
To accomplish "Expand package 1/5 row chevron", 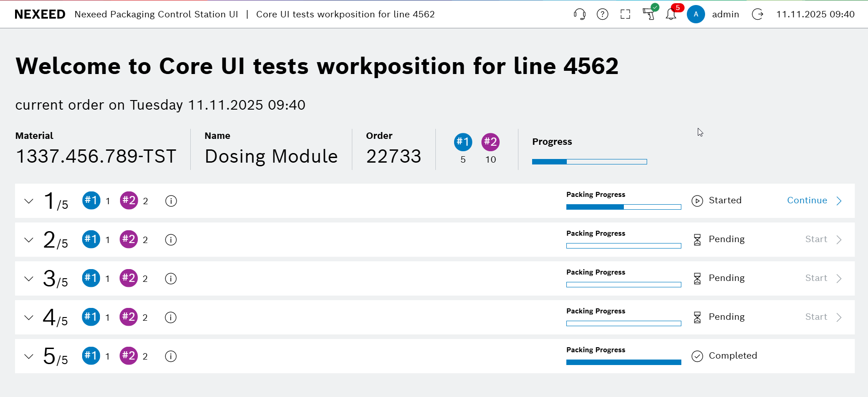I will [x=29, y=201].
